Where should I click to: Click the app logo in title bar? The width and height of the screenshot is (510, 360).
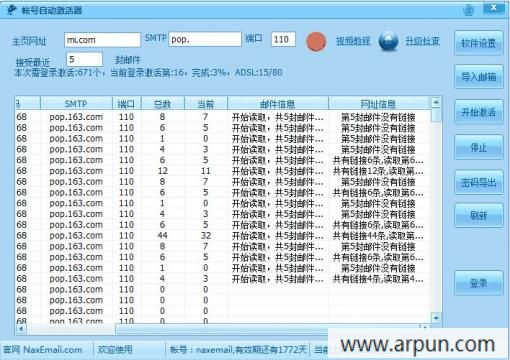point(12,10)
